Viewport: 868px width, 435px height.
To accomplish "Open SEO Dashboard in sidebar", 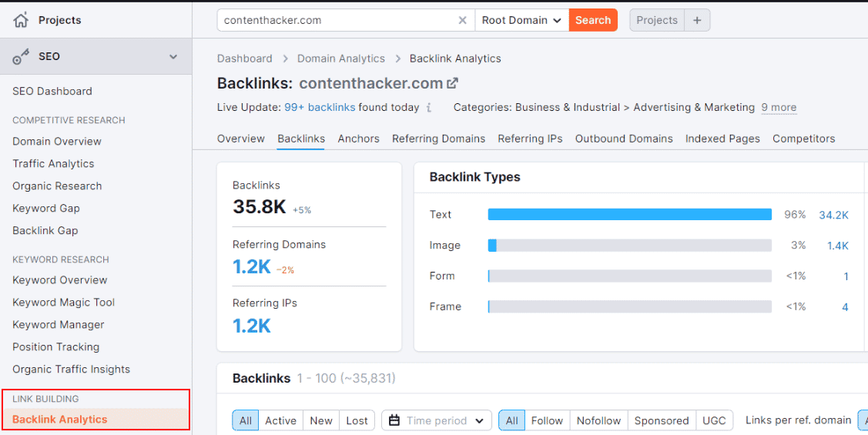I will pyautogui.click(x=52, y=92).
